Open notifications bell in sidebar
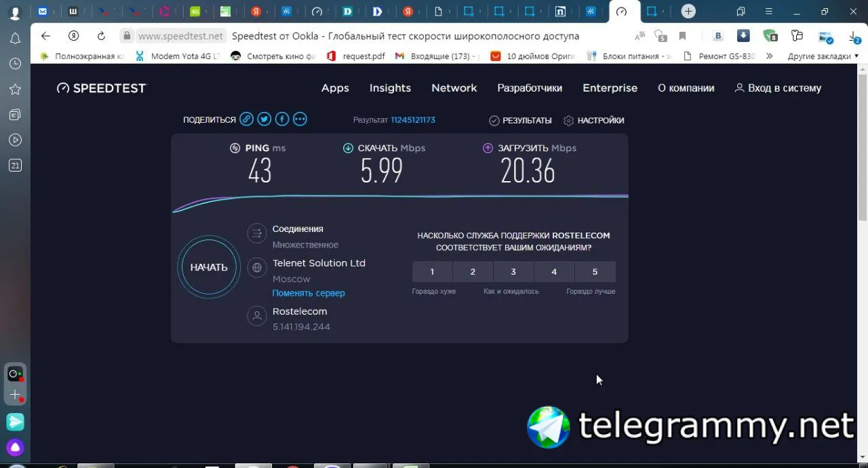 [15, 39]
